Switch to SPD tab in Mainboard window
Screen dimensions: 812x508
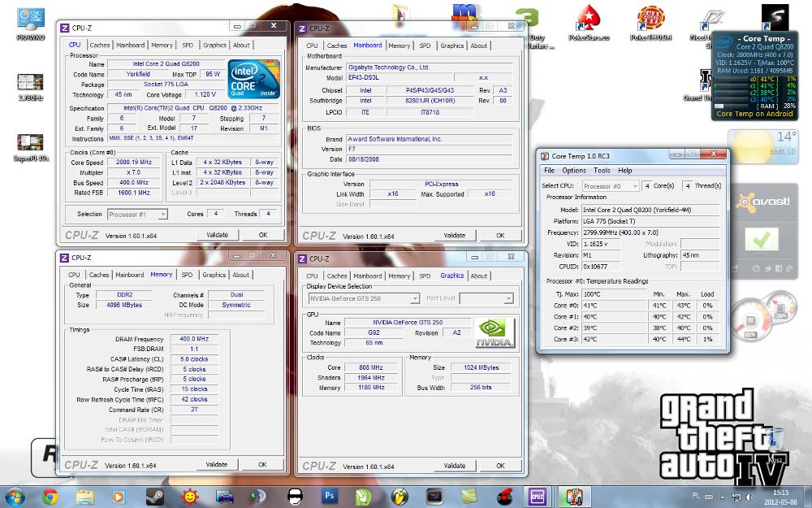[x=425, y=46]
